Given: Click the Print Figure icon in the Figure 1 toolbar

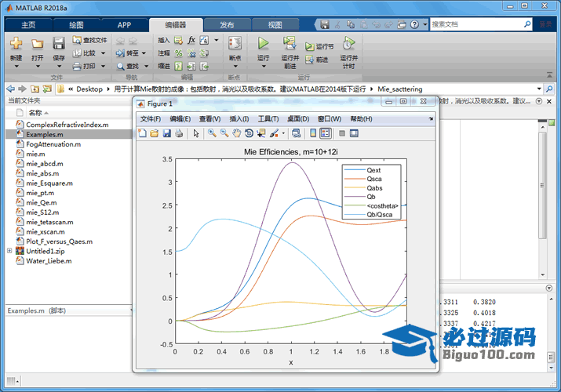Looking at the screenshot, I should (x=179, y=133).
